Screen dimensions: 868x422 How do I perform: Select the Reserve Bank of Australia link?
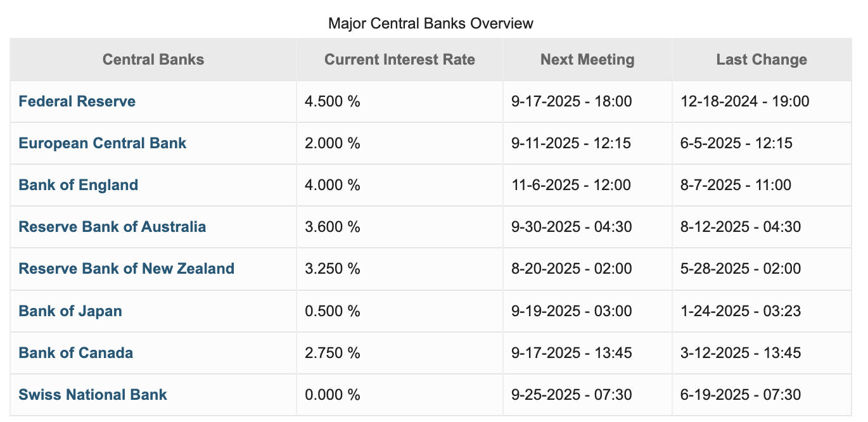(112, 227)
